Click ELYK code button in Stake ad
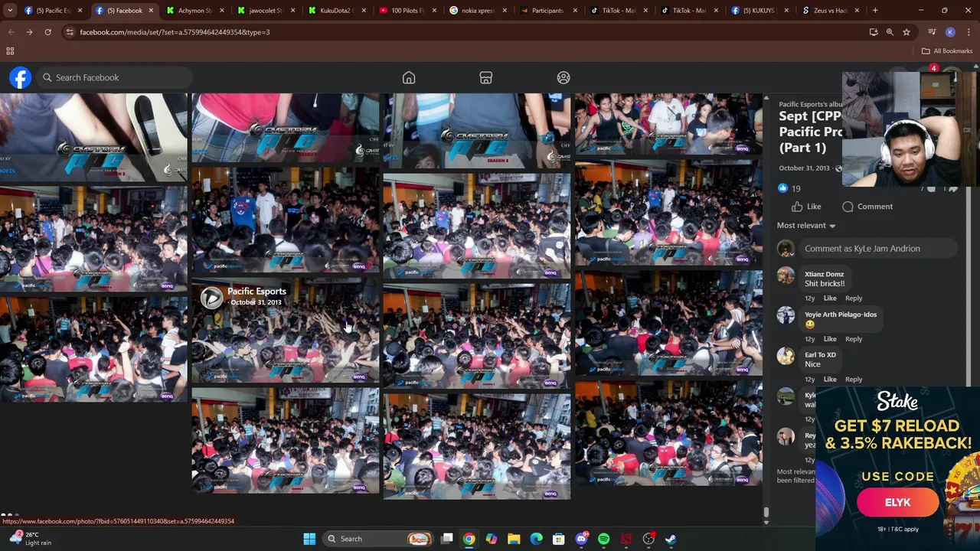980x551 pixels. 897,503
